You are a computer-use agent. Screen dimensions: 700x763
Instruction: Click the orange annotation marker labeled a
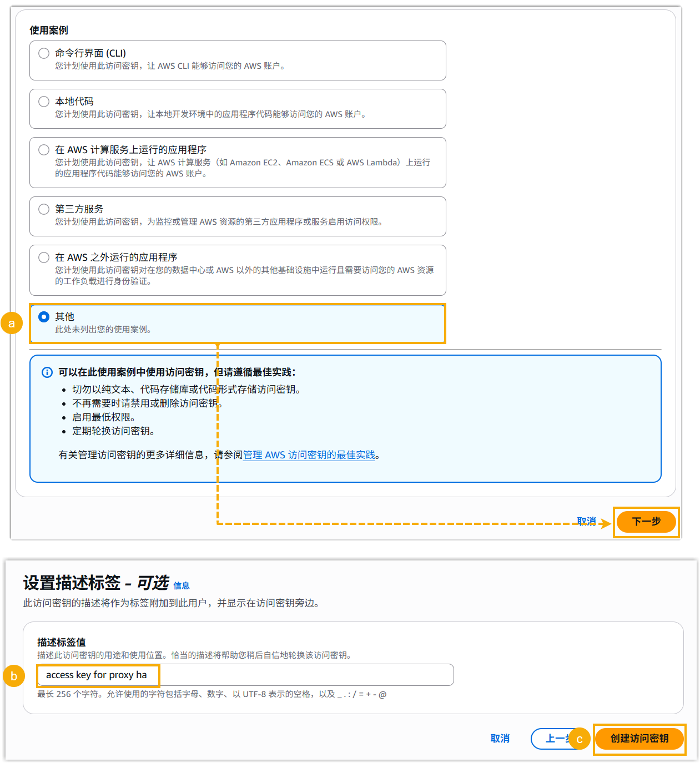[12, 323]
